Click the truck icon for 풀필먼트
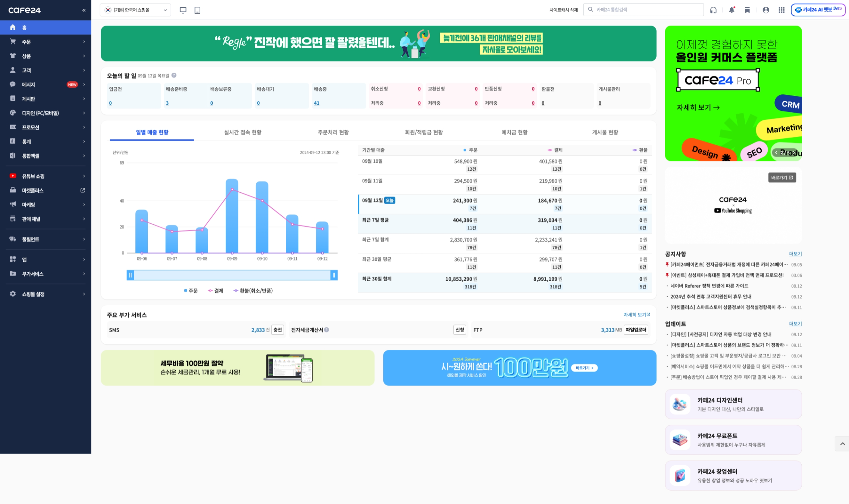849x504 pixels. 13,239
